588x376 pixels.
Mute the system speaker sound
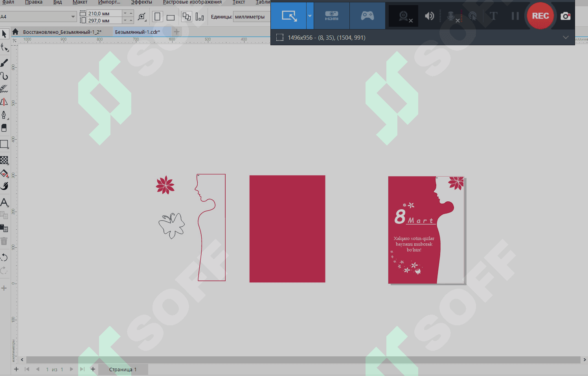point(429,16)
